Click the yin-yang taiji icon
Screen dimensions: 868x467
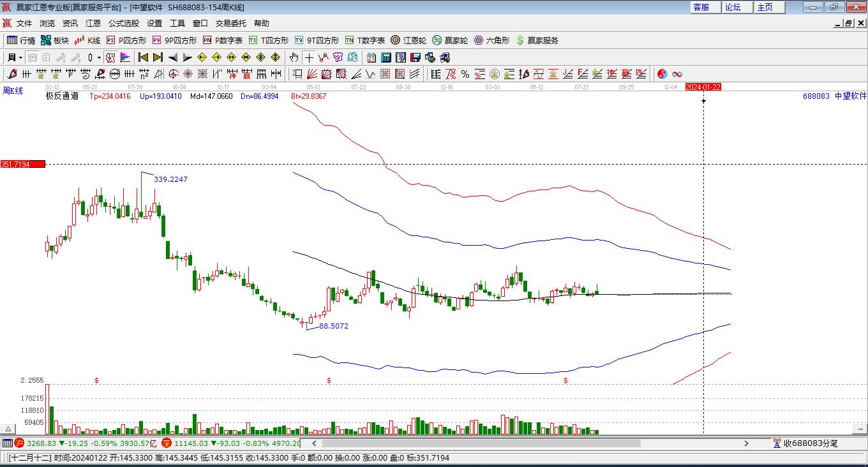(662, 74)
